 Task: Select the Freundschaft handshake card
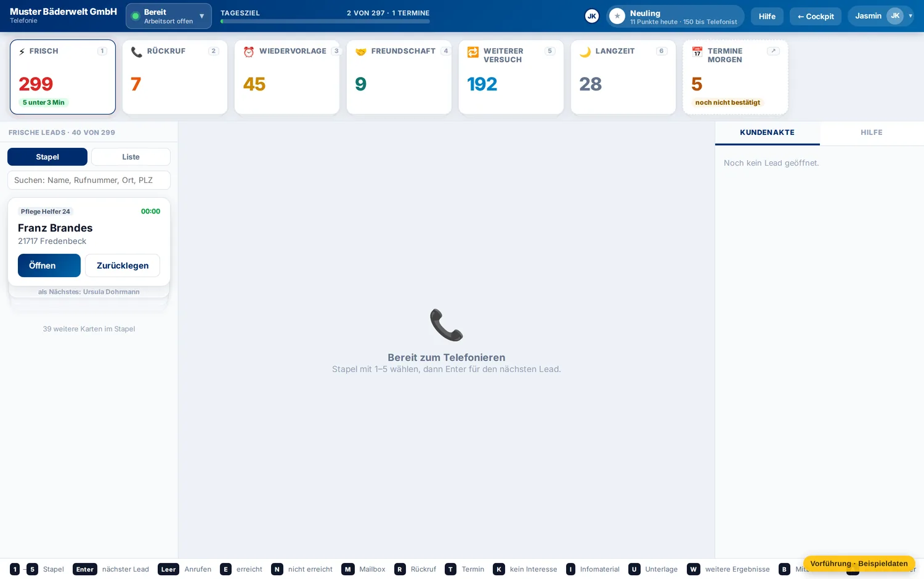pos(399,77)
